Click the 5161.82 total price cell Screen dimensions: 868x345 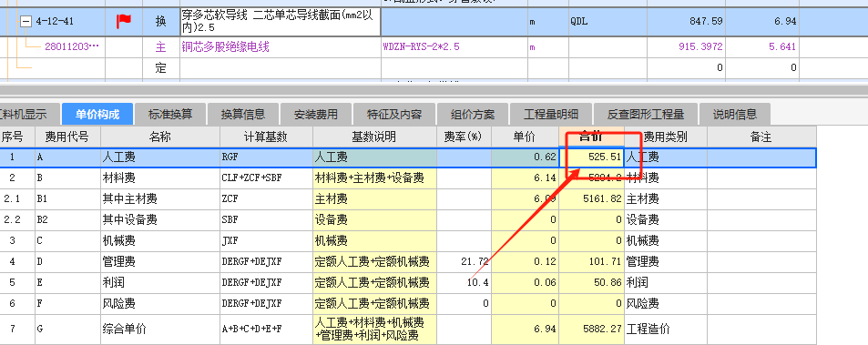pos(592,199)
